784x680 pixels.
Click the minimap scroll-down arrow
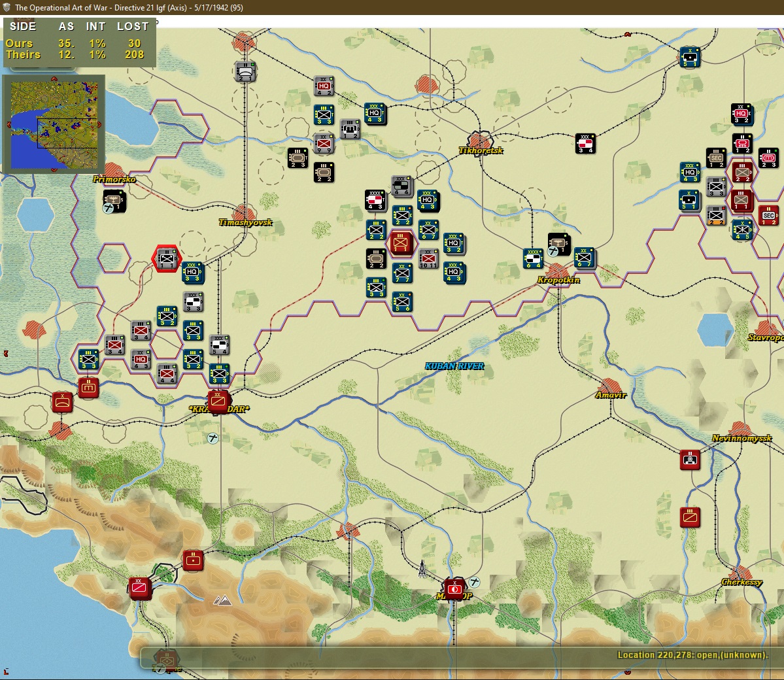(54, 171)
